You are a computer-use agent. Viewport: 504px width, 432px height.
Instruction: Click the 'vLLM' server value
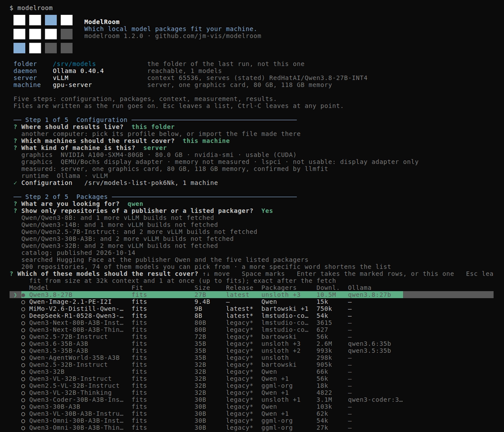(60, 78)
